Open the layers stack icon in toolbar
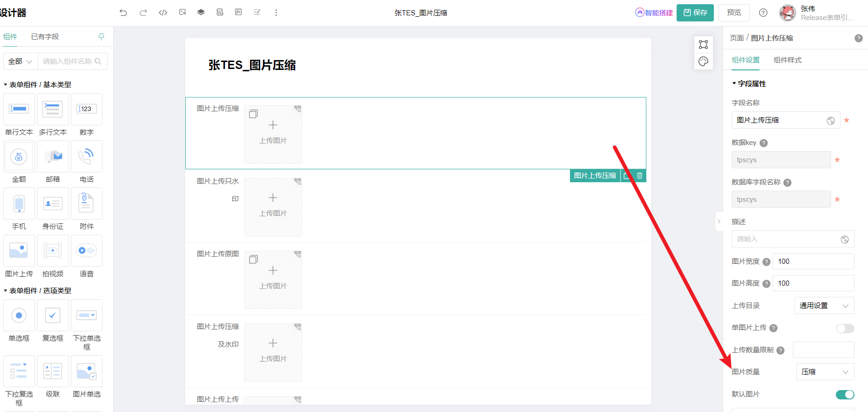This screenshot has height=412, width=868. point(201,13)
